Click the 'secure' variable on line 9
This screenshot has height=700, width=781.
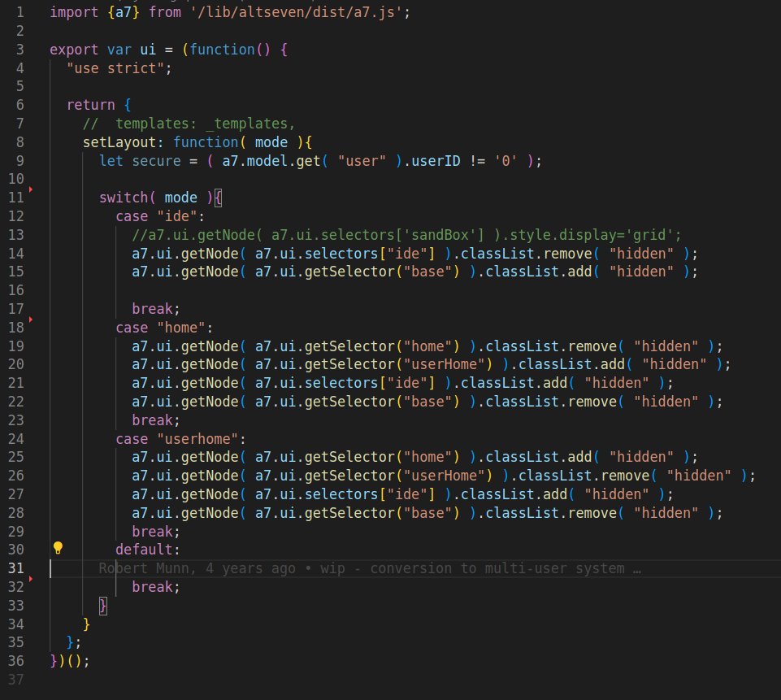click(156, 161)
